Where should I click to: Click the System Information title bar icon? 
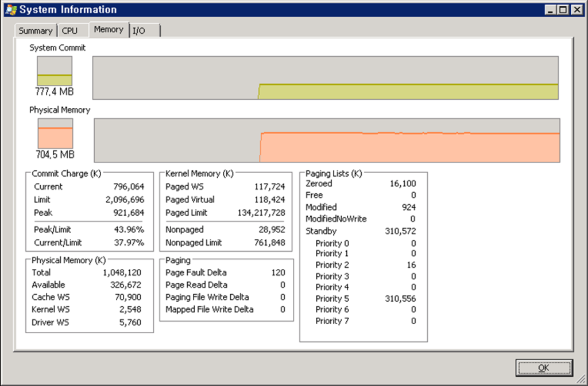(11, 10)
